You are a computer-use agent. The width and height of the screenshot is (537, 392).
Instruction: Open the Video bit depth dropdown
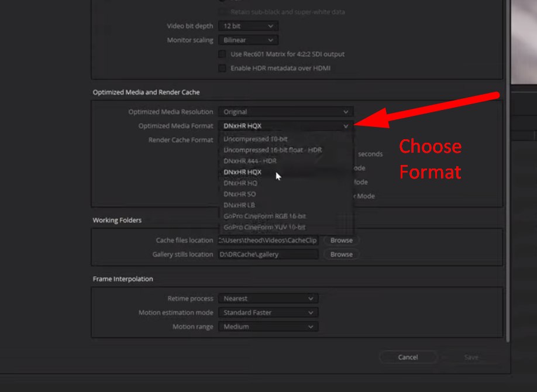coord(247,26)
